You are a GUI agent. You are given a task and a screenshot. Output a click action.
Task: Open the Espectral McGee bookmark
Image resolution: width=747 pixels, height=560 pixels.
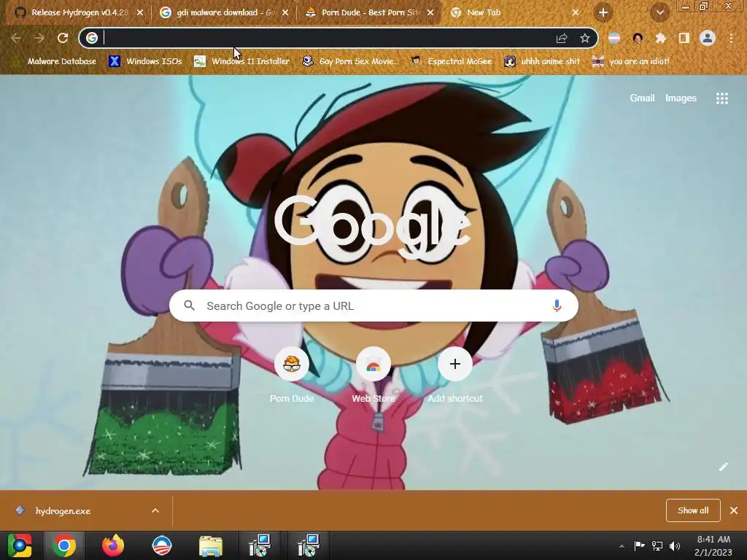(x=451, y=61)
